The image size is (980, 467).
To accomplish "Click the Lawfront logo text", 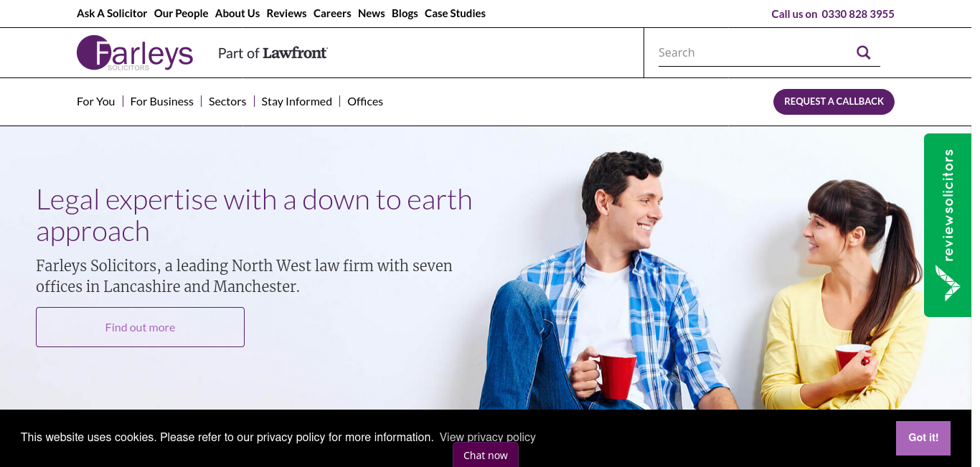I will pyautogui.click(x=295, y=53).
